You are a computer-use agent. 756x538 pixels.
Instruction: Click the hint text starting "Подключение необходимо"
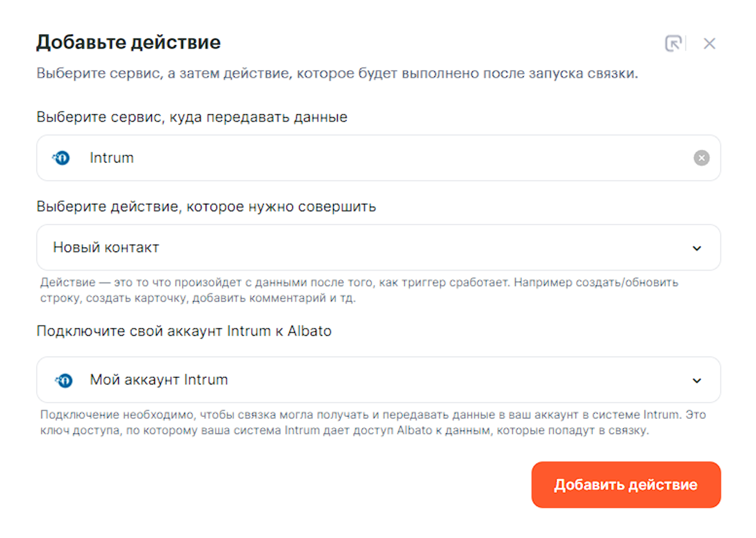click(x=373, y=415)
